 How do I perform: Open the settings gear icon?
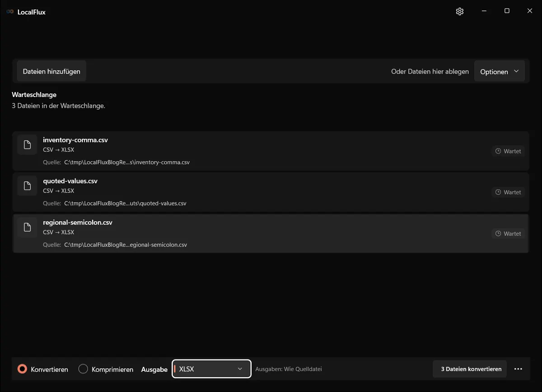coord(460,11)
